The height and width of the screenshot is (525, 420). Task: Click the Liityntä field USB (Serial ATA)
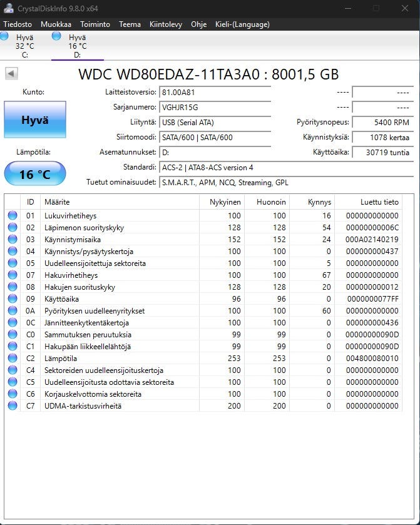pyautogui.click(x=215, y=122)
